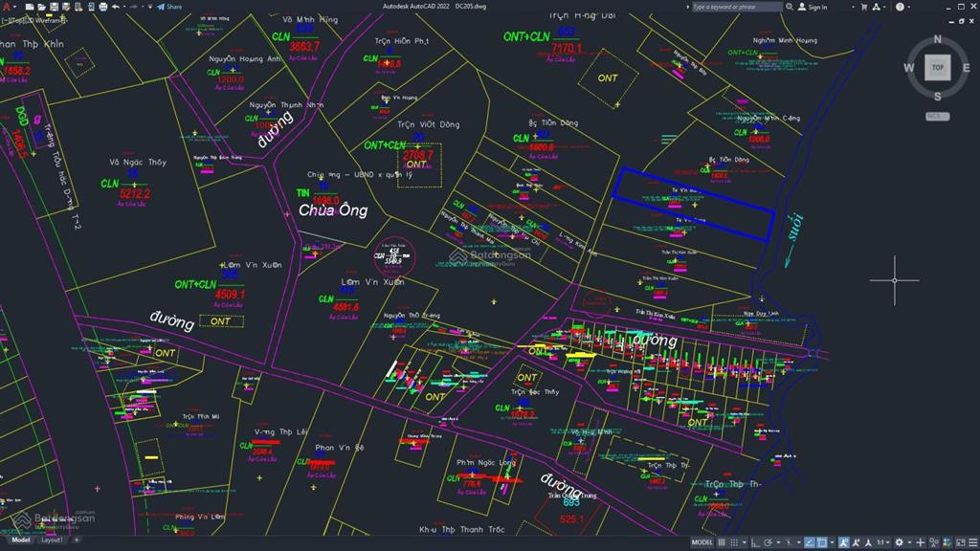This screenshot has height=551, width=980.
Task: Toggle Ortho mode in status bar
Action: [x=755, y=542]
